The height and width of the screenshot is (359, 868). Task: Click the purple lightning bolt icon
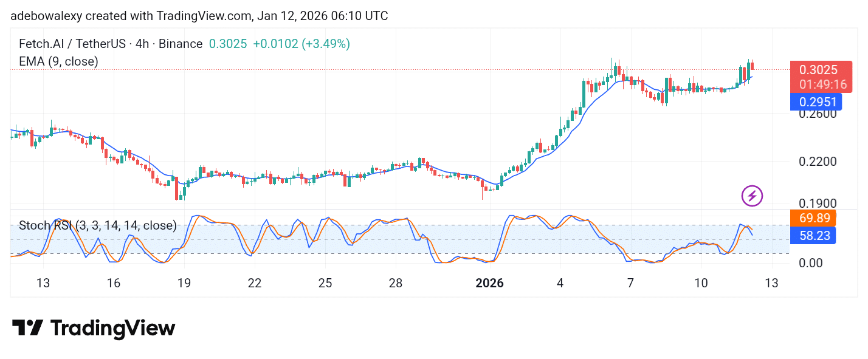coord(753,196)
